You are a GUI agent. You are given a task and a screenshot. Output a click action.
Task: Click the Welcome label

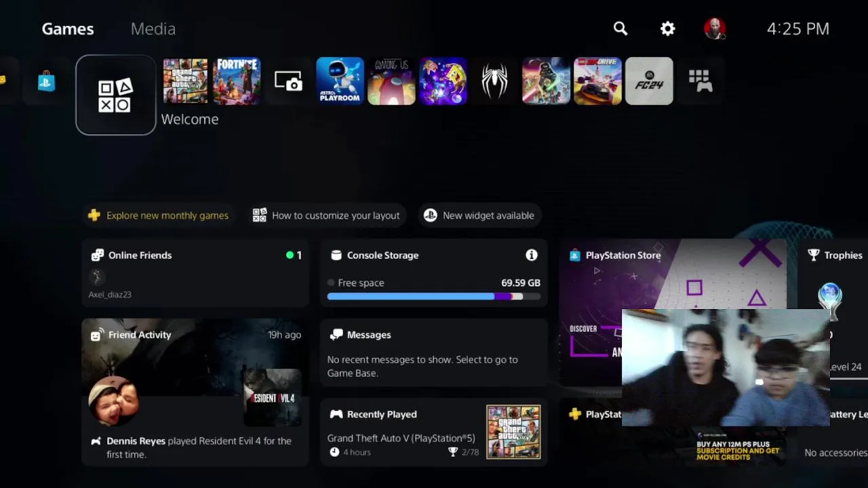[x=190, y=119]
